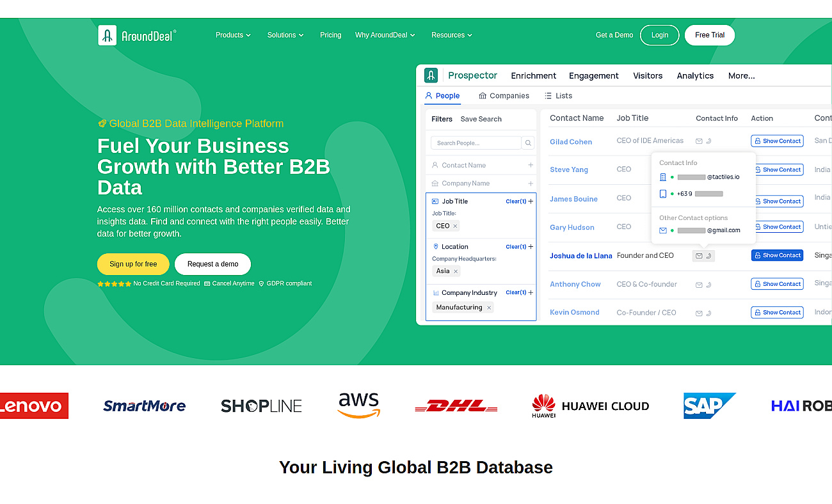Screen dimensions: 832x504
Task: Open James Bouine's contact profile
Action: pyautogui.click(x=573, y=199)
